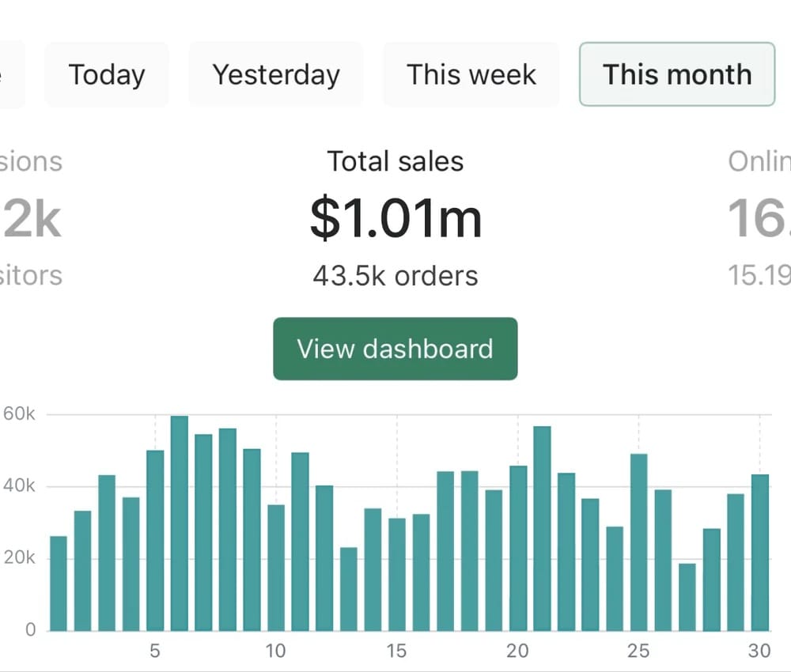Viewport: 791px width, 672px height.
Task: Choose the This week filter
Action: [x=471, y=75]
